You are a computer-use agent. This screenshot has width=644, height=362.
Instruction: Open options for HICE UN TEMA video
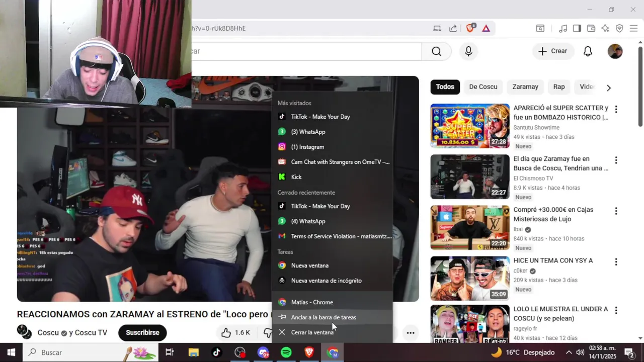pos(616,262)
